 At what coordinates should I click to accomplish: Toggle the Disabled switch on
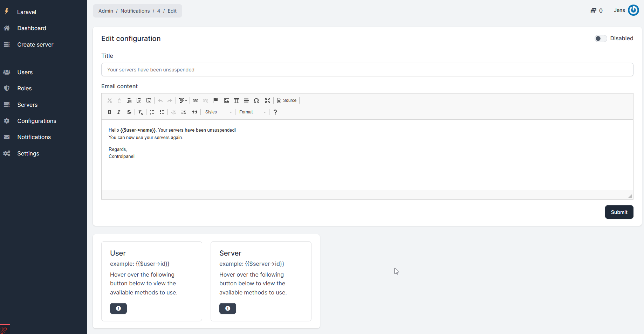tap(601, 39)
